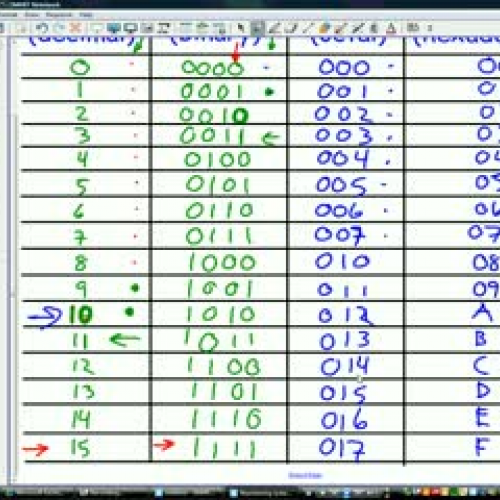Select the Text tool with letter A
Viewport: 500px width, 500px height.
pos(392,28)
